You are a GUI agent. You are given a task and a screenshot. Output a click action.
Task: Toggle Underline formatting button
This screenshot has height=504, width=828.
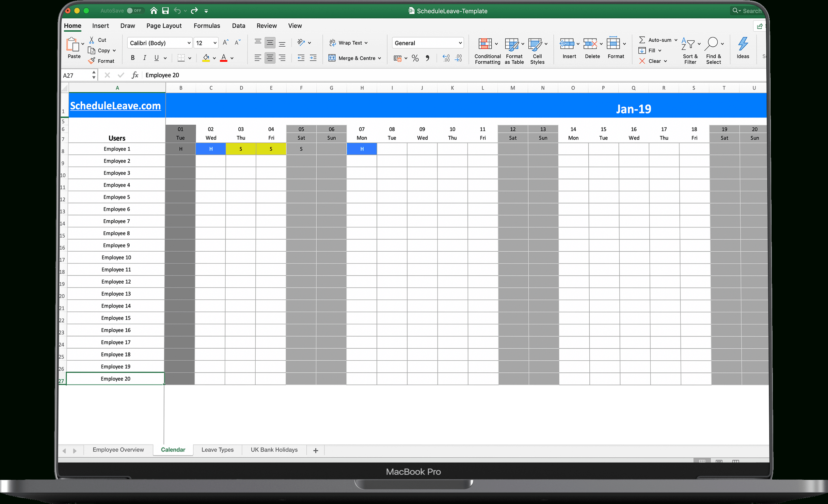(157, 57)
